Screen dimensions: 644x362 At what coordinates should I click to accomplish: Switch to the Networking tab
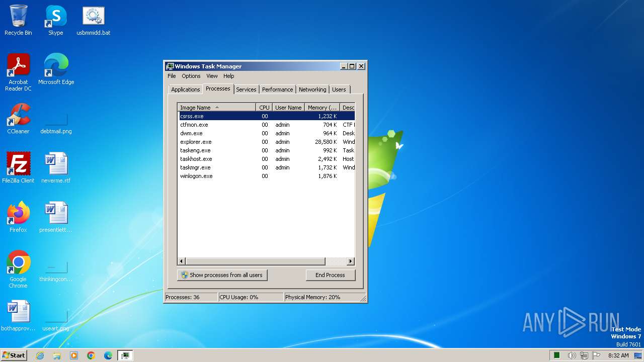tap(312, 89)
